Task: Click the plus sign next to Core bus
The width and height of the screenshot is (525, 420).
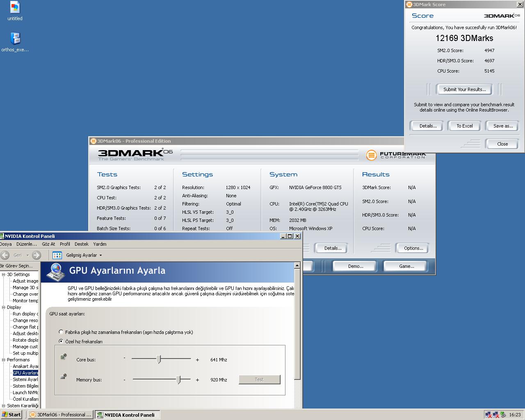Action: coord(197,360)
